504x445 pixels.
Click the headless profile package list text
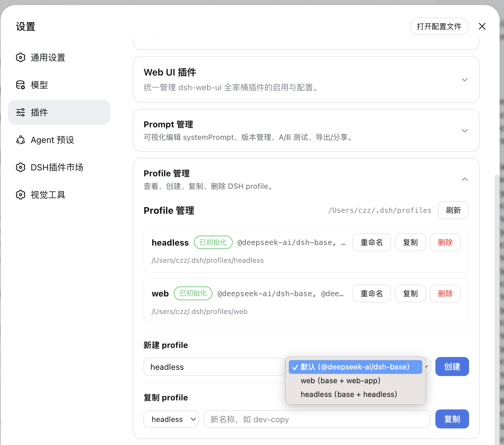pos(292,242)
